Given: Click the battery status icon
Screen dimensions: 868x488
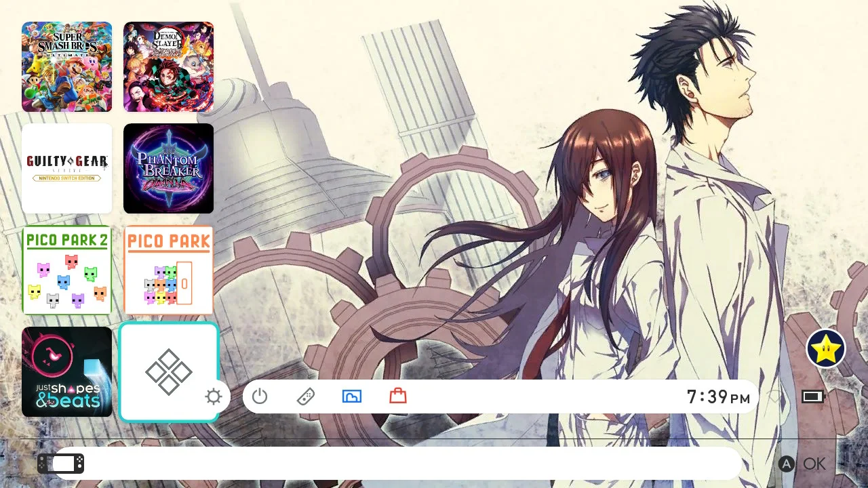Looking at the screenshot, I should point(812,396).
